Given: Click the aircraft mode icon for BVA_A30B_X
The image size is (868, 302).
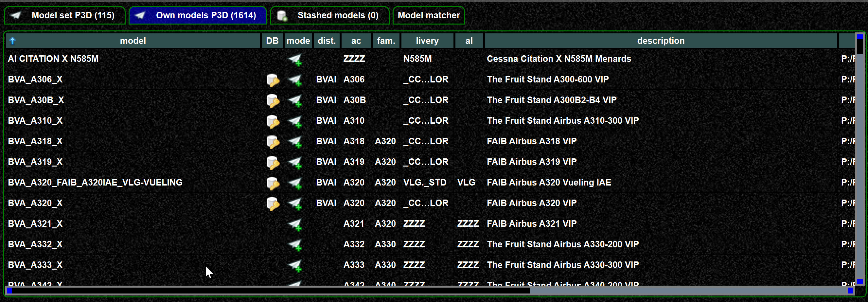Looking at the screenshot, I should (x=295, y=100).
